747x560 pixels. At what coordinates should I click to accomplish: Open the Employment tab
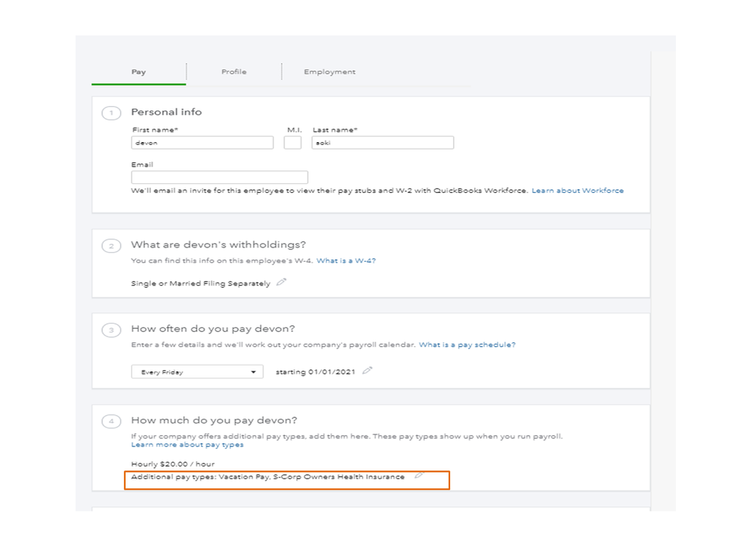click(329, 72)
